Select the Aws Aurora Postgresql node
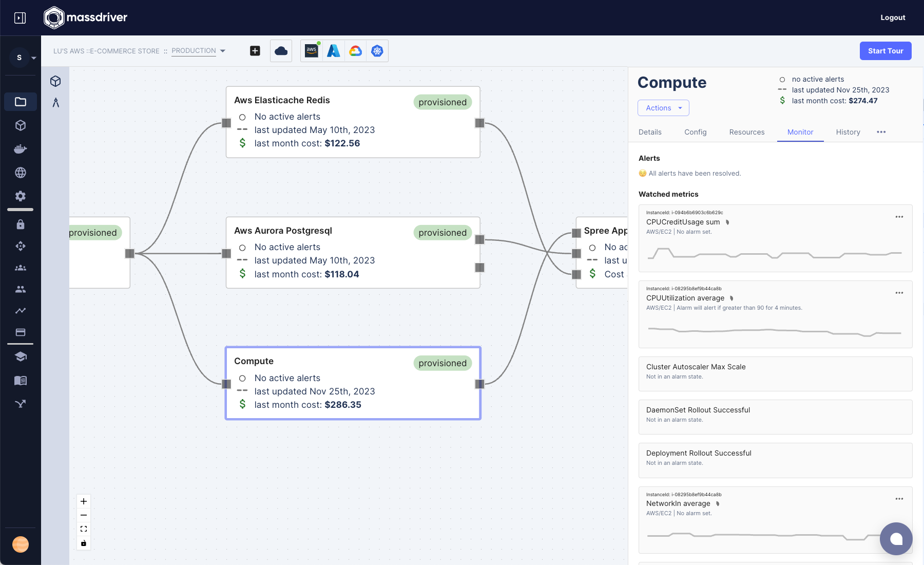The width and height of the screenshot is (924, 565). [x=353, y=253]
